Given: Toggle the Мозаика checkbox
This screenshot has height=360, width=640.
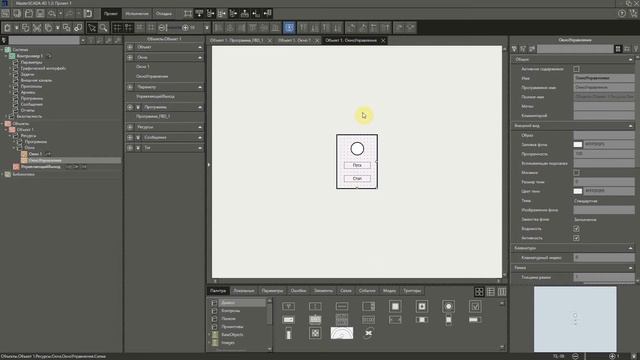Looking at the screenshot, I should [x=576, y=173].
